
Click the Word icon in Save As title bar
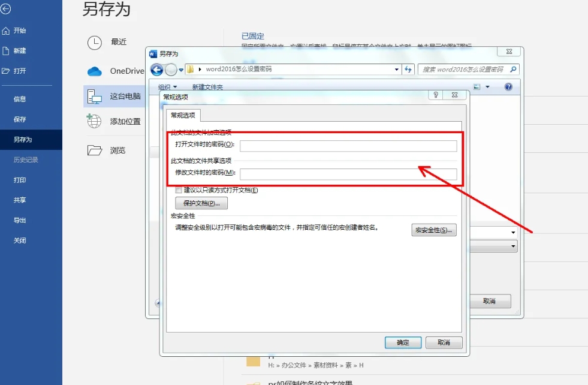coord(153,54)
